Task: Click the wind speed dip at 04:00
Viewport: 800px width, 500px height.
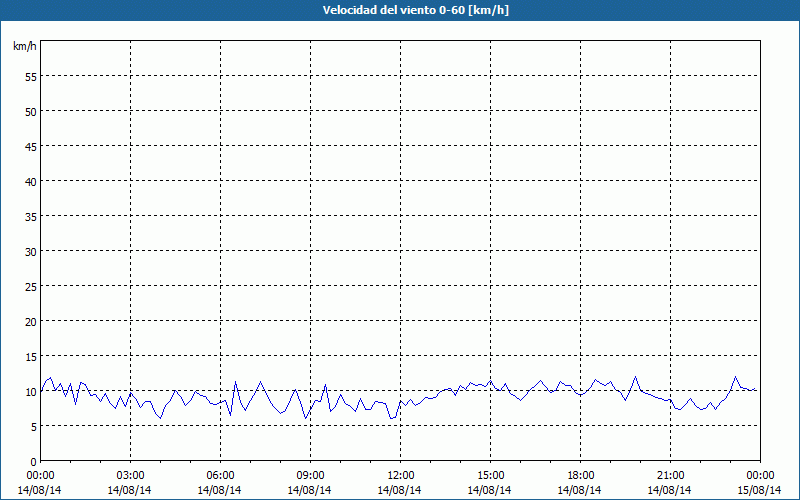Action: click(161, 418)
